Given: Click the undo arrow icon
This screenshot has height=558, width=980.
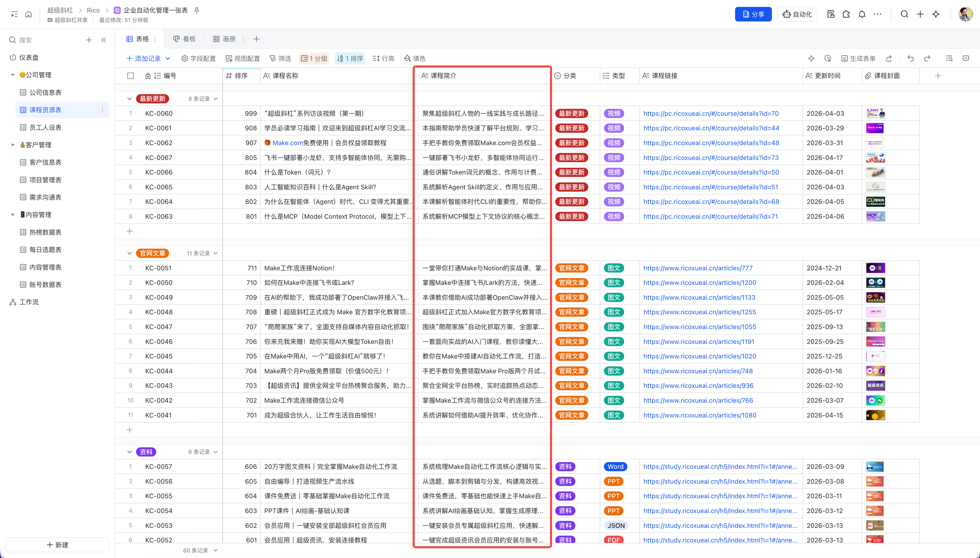Looking at the screenshot, I should click(910, 58).
